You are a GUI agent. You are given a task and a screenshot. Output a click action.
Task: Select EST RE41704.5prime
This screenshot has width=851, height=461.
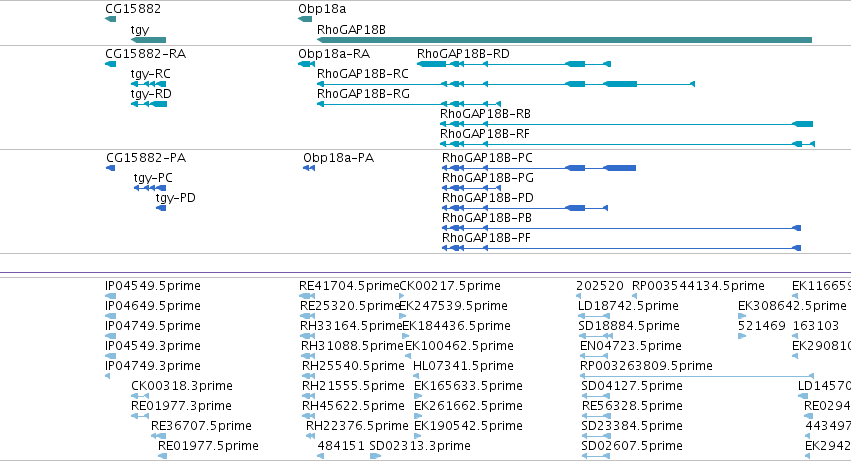point(349,286)
